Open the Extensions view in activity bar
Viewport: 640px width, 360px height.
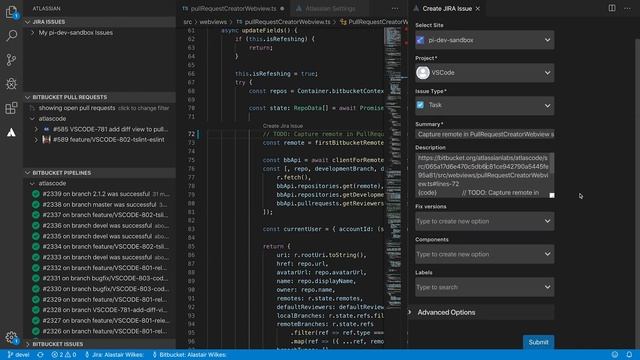(x=11, y=108)
